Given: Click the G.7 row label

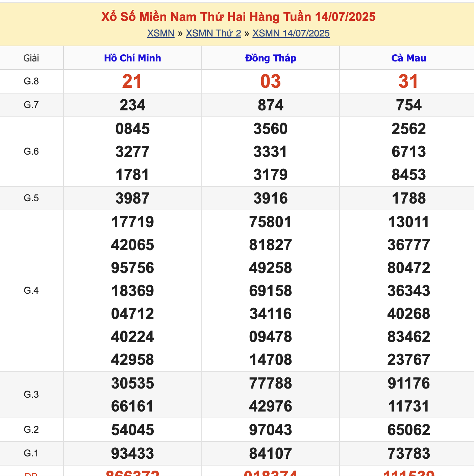Looking at the screenshot, I should 31,105.
